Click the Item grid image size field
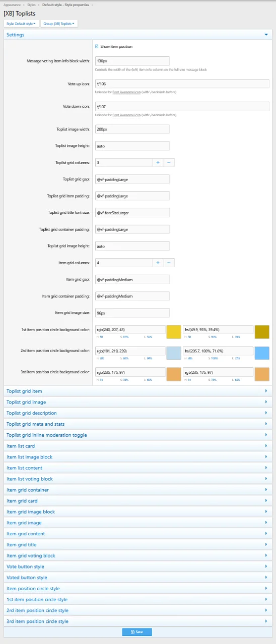 (x=132, y=312)
